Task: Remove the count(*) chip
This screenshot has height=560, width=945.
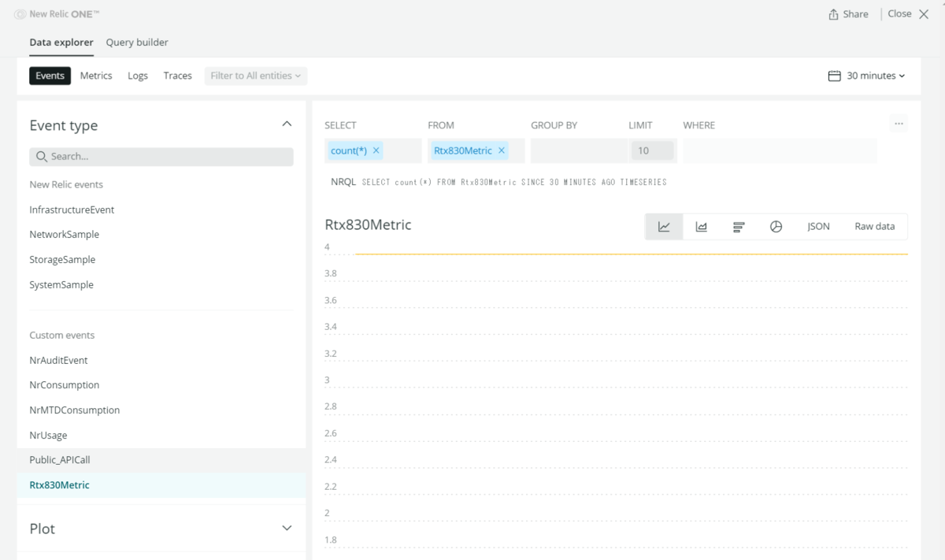Action: (x=376, y=150)
